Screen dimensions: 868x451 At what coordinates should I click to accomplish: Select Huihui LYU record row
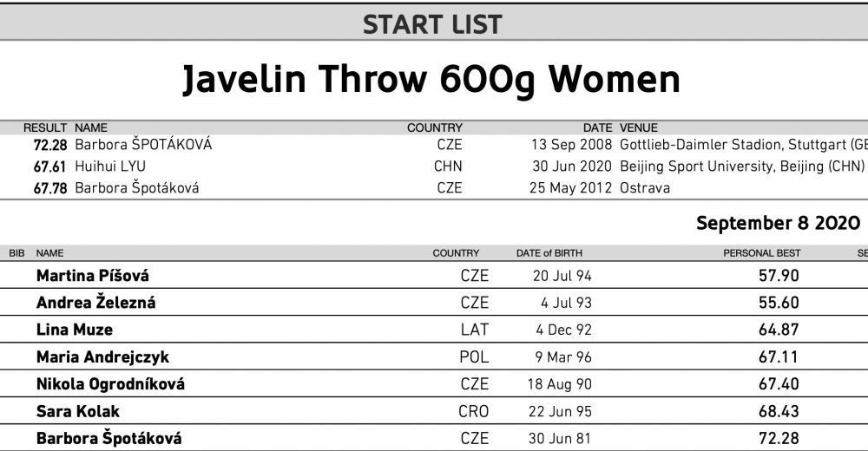434,166
